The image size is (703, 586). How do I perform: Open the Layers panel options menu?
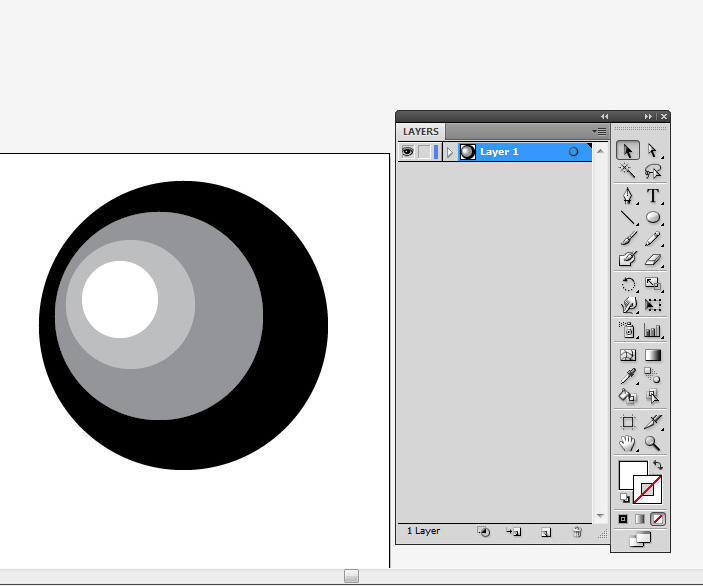coord(600,131)
